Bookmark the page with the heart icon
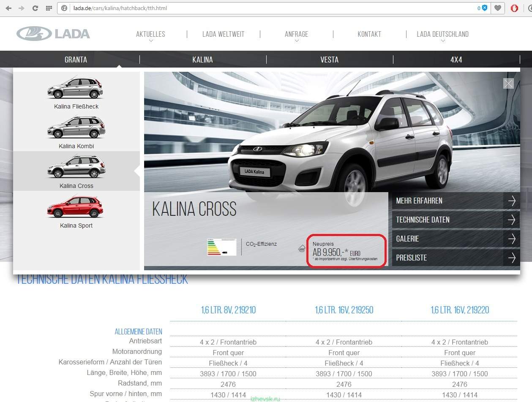The width and height of the screenshot is (532, 402). click(498, 8)
